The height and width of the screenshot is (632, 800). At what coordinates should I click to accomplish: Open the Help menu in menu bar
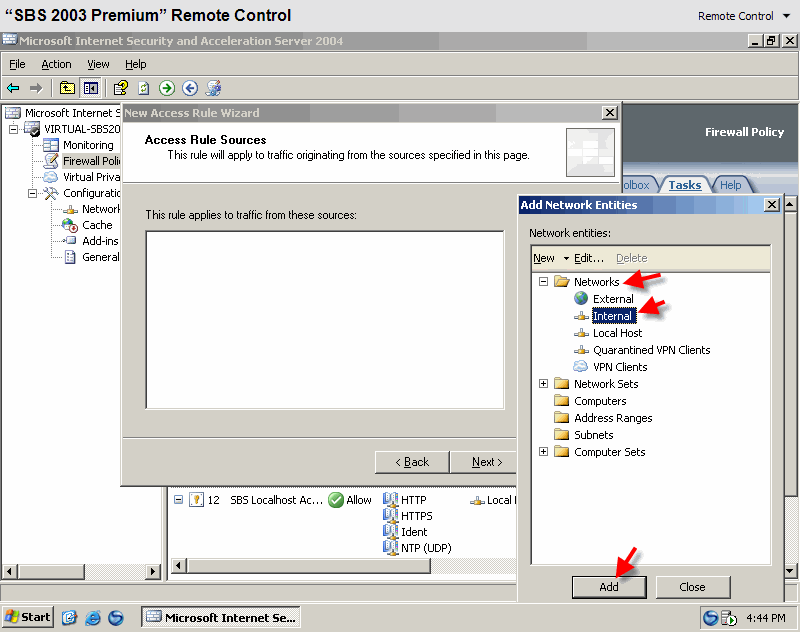[136, 64]
